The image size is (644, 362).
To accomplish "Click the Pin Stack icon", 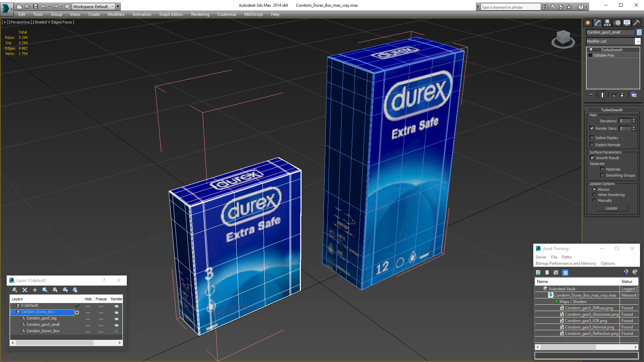I will pyautogui.click(x=591, y=95).
